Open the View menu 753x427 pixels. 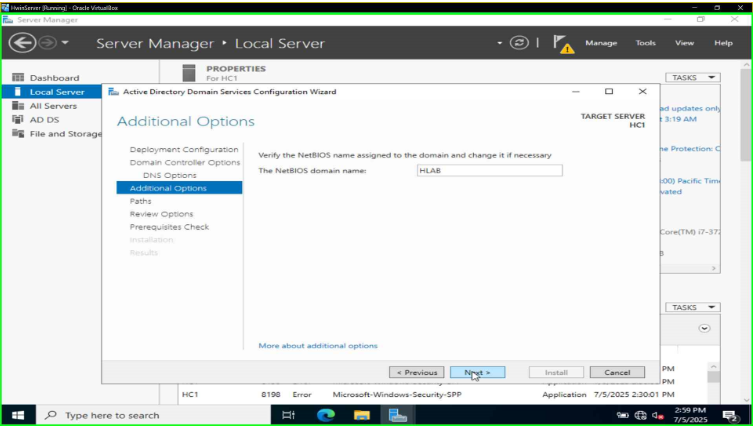pyautogui.click(x=684, y=43)
